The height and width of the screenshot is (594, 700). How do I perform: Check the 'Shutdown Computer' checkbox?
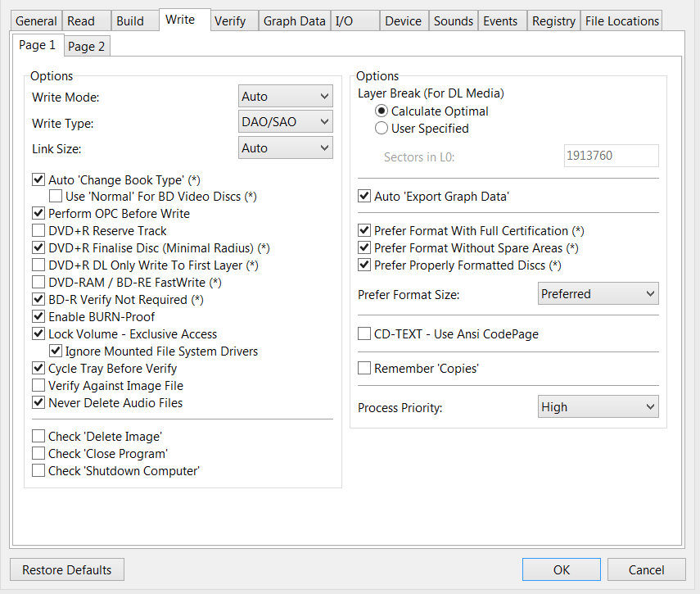pyautogui.click(x=38, y=471)
